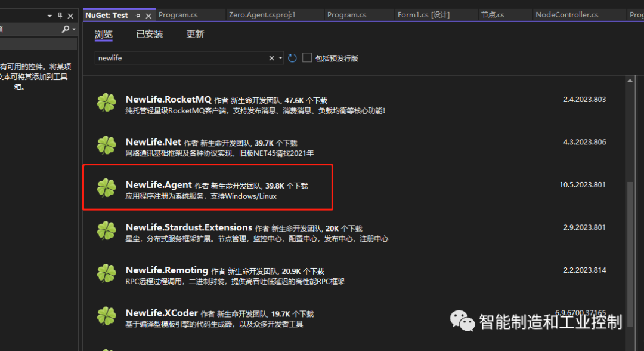Click into the newlife search input field
This screenshot has height=351, width=644.
179,58
